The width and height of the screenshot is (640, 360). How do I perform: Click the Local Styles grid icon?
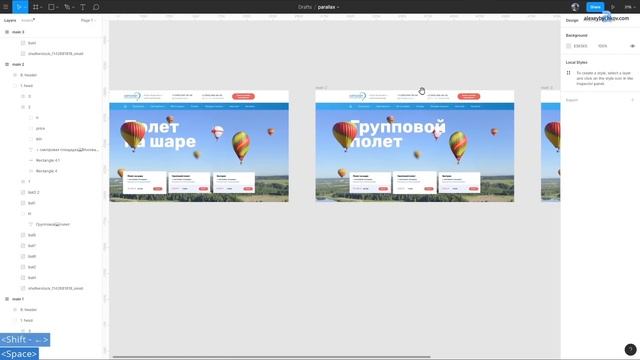click(568, 73)
